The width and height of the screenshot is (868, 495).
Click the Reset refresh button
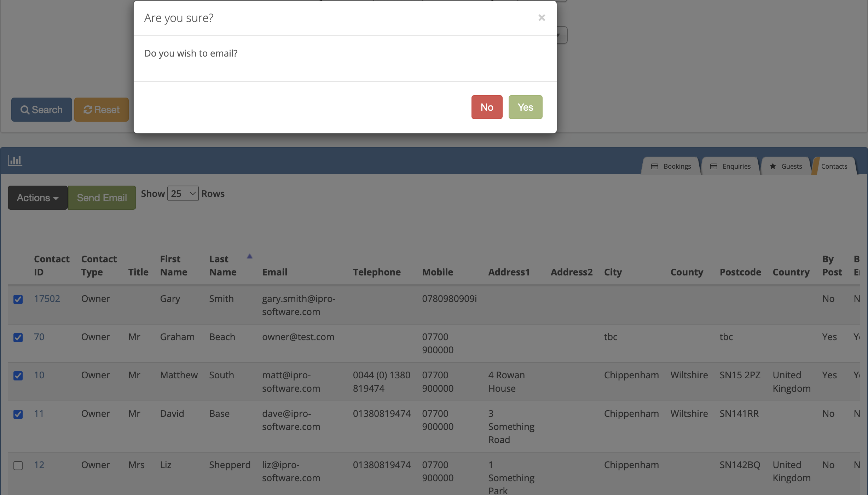pos(102,110)
